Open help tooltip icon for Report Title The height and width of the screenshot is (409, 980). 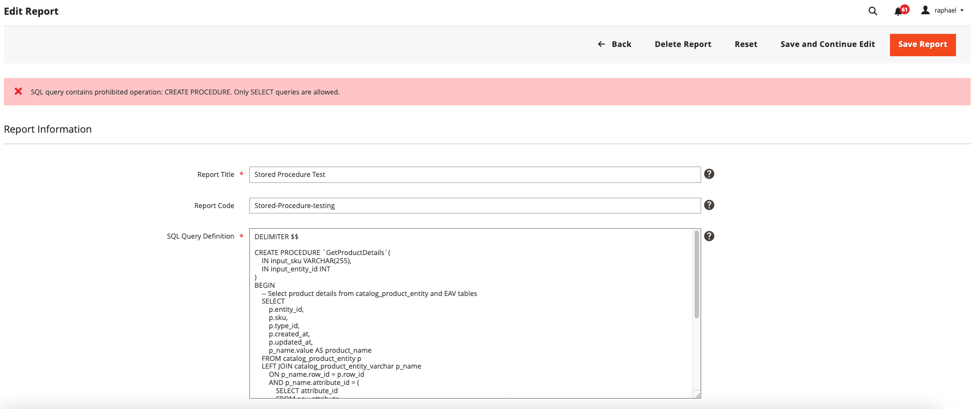(x=709, y=174)
